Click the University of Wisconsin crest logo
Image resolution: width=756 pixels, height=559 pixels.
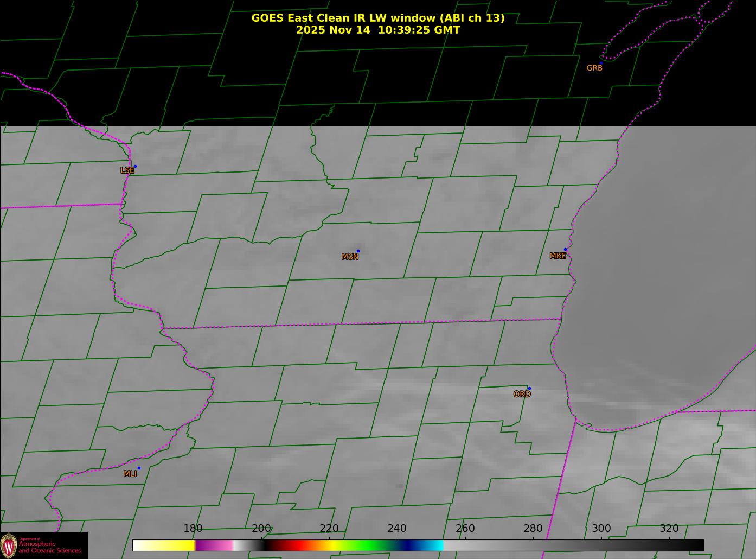[9, 545]
